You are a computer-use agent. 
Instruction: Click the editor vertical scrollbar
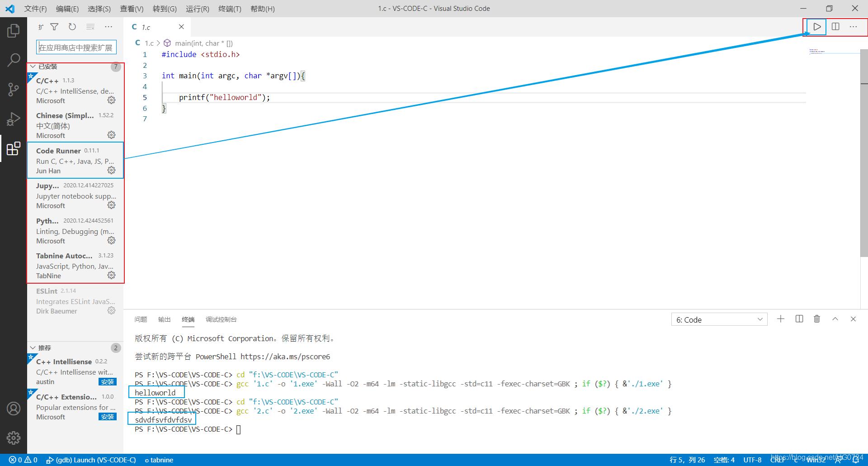(864, 153)
